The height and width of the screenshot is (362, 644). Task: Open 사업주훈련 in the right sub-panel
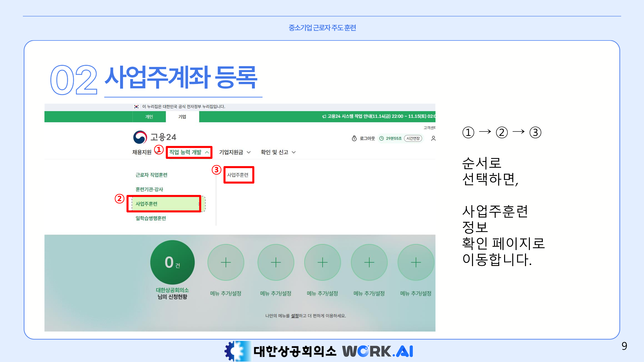[x=238, y=175]
